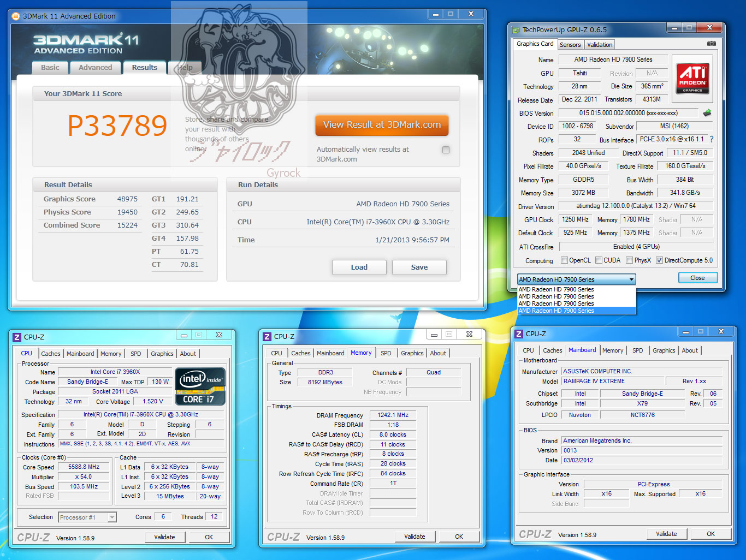Image resolution: width=746 pixels, height=560 pixels.
Task: Click the CPU-Z title icon in the Memory window
Action: click(x=267, y=337)
